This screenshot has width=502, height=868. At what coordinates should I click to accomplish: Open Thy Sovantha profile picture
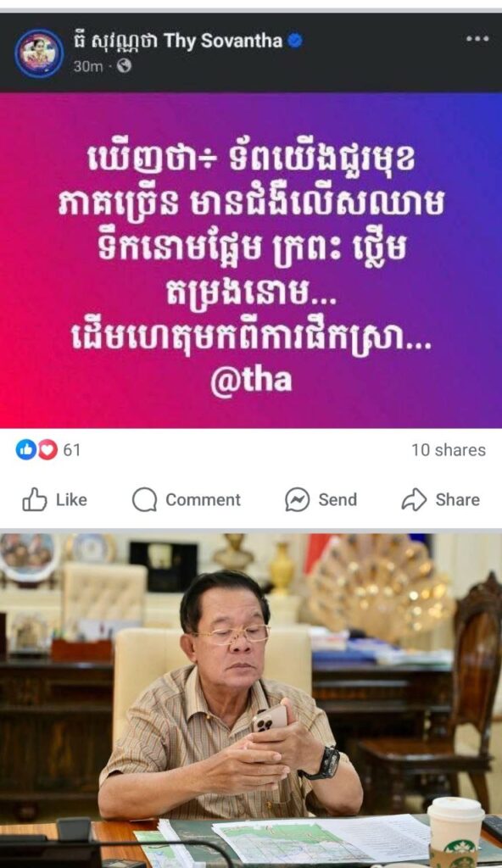39,53
